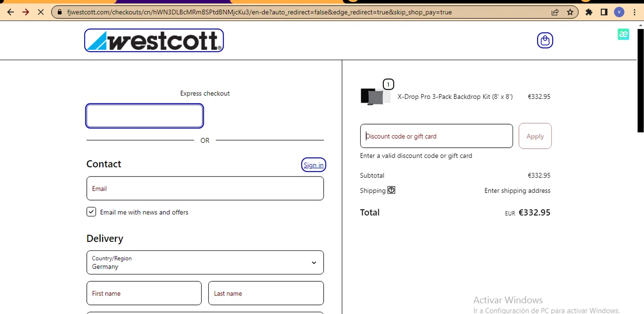Toggle the browser side panel icon

coord(604,12)
